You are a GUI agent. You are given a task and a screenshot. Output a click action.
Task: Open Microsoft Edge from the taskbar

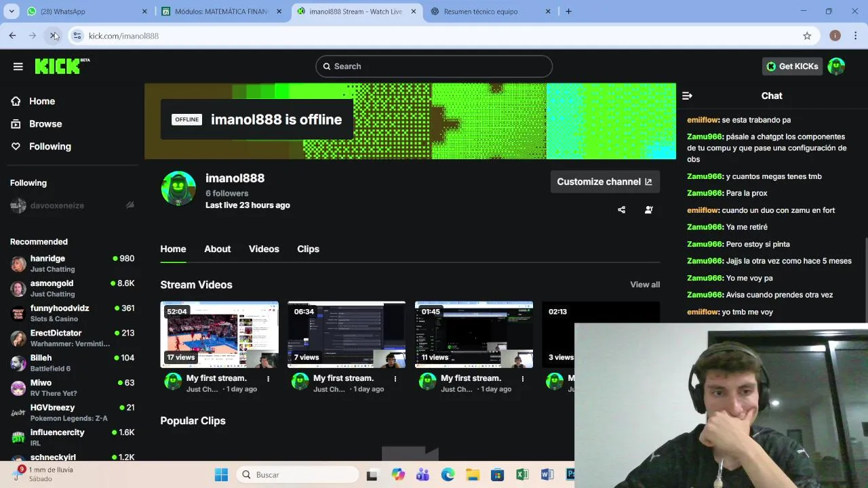448,475
